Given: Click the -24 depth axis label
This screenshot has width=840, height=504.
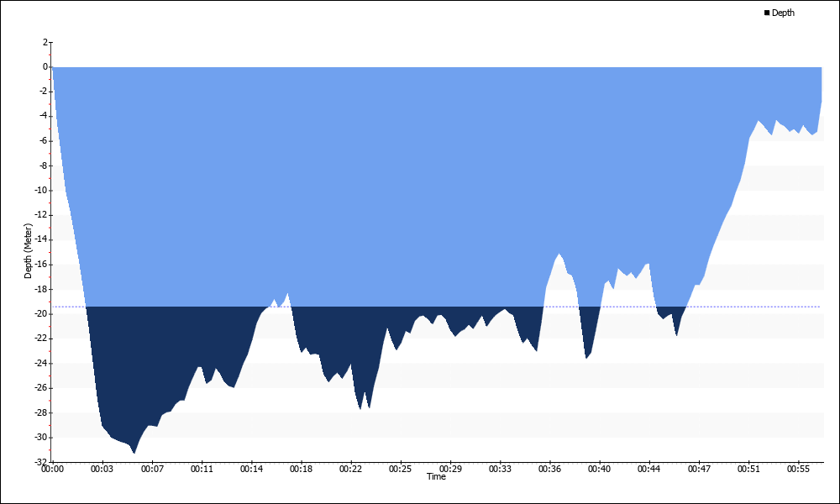Looking at the screenshot, I should tap(42, 363).
